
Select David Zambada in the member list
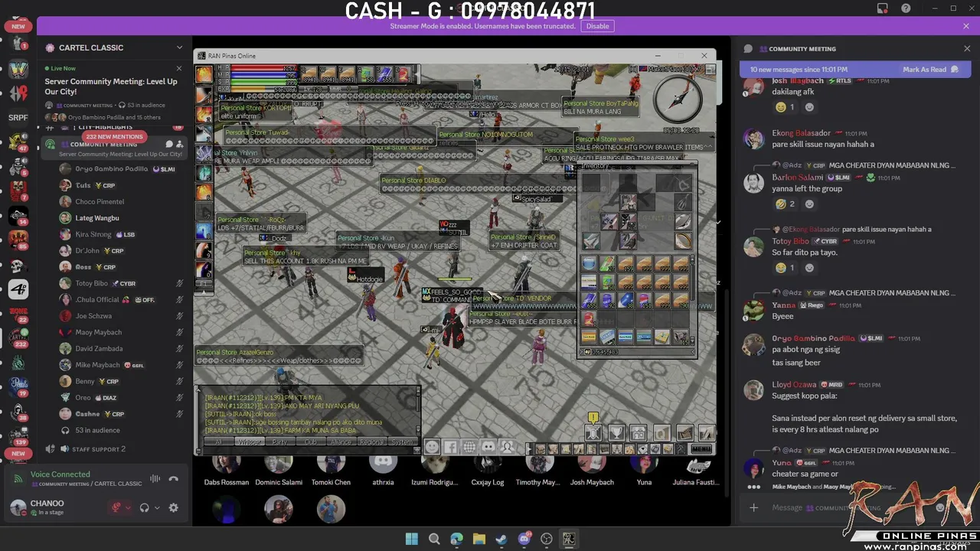tap(99, 348)
